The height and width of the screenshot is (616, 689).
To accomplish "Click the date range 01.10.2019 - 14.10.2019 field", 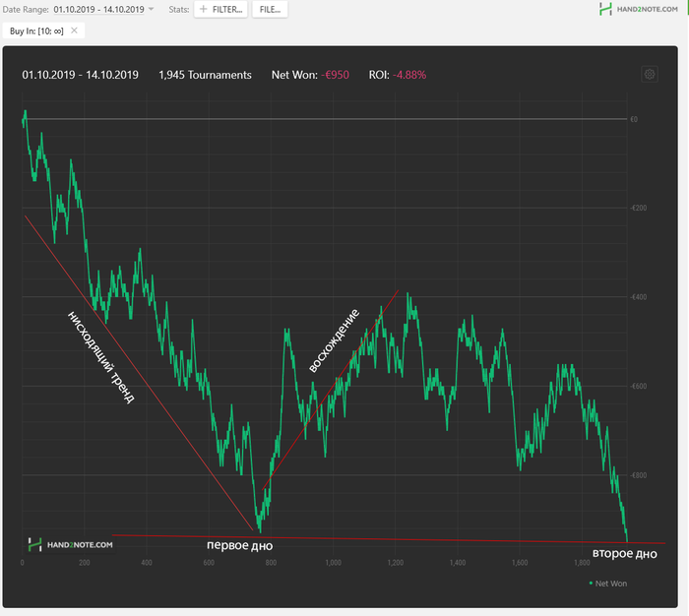I will tap(98, 9).
